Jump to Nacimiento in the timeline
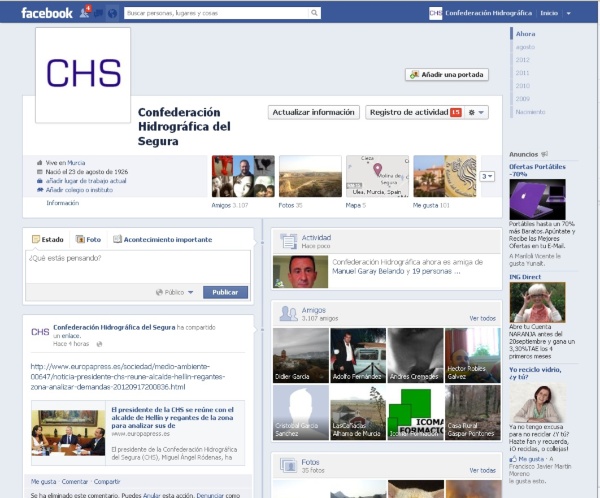This screenshot has height=498, width=600. tap(530, 112)
